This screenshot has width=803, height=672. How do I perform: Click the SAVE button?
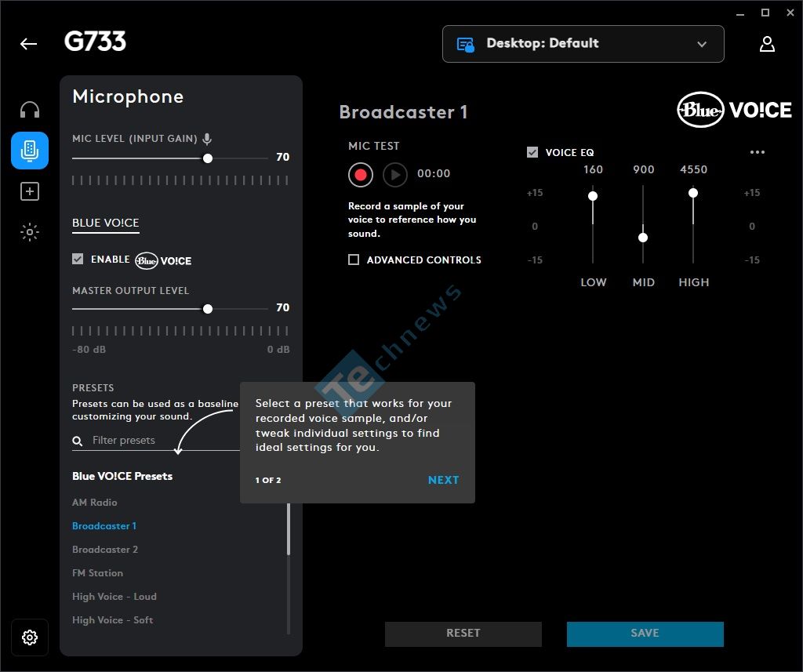pyautogui.click(x=645, y=634)
